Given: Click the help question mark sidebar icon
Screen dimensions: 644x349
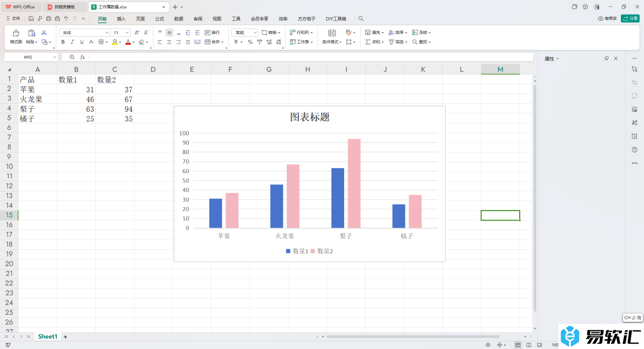Looking at the screenshot, I should click(x=634, y=150).
